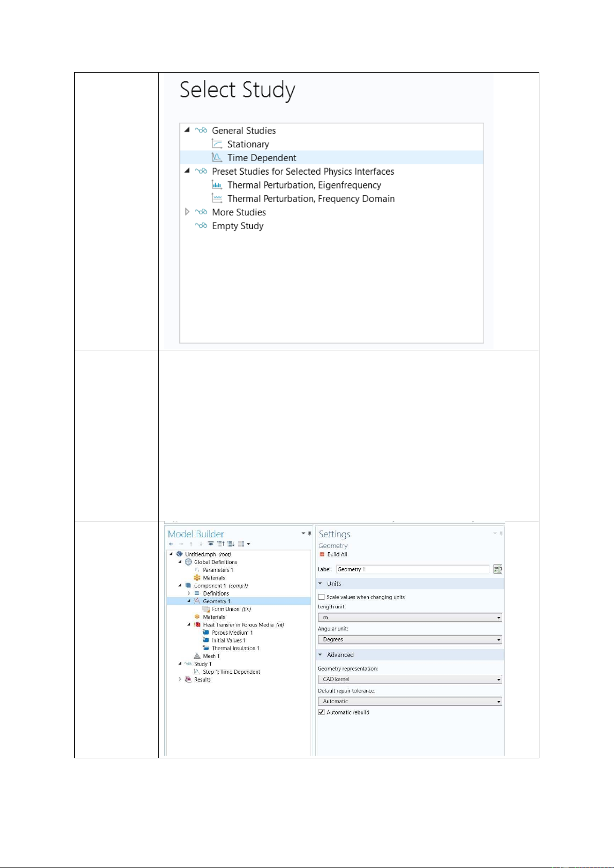
Task: Select Time Dependent in the study list
Action: pos(262,158)
